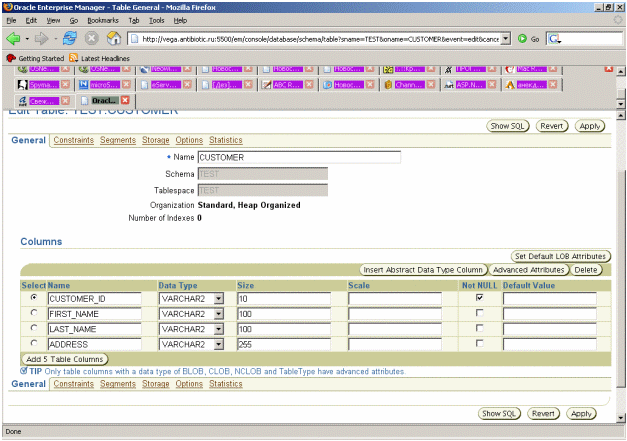Screen dimensions: 627x441
Task: Select the ADDRESS row radio button
Action: click(34, 343)
